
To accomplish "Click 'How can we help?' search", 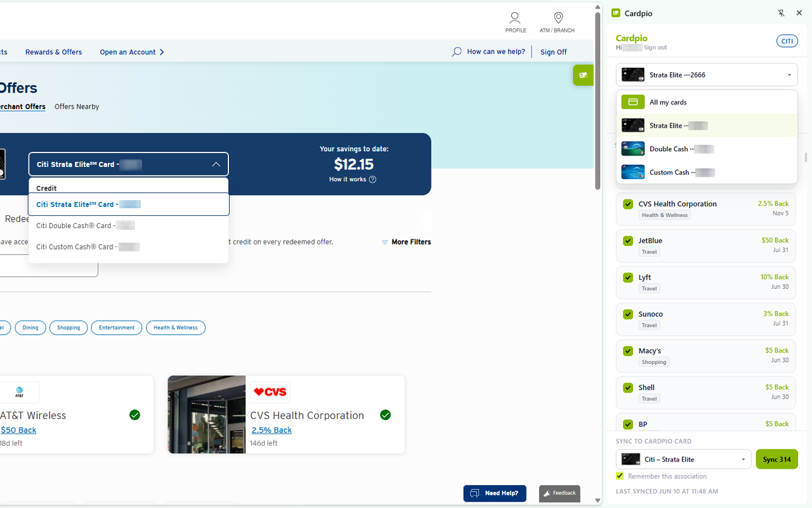I will [x=496, y=52].
